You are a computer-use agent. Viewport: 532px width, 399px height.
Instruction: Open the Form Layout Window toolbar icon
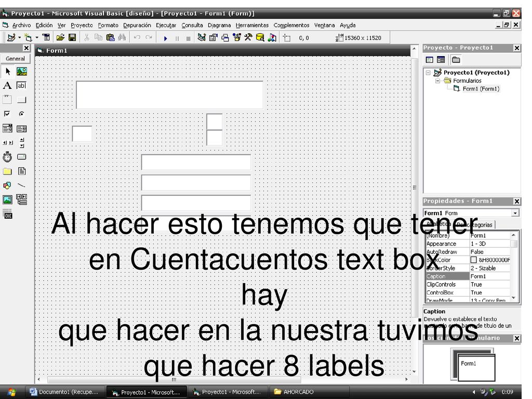point(225,37)
